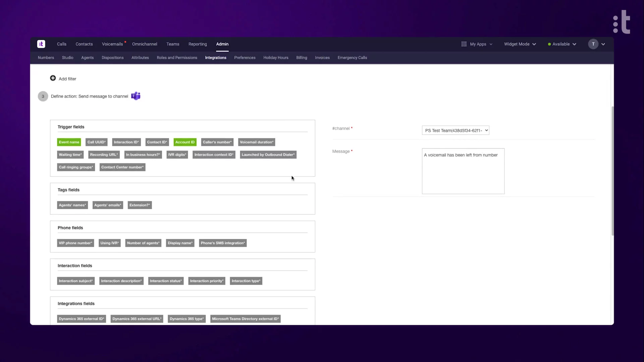
Task: Click the Voicemail duration field tag
Action: [x=257, y=142]
